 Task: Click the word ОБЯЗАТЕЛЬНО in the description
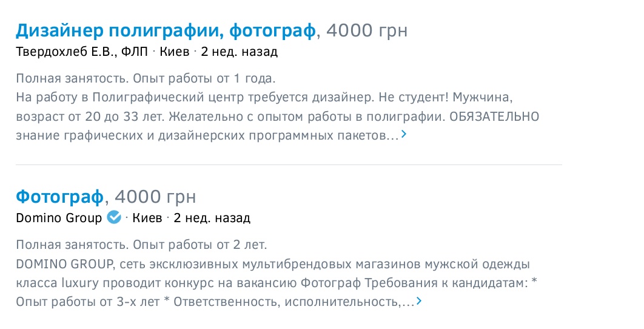(494, 116)
